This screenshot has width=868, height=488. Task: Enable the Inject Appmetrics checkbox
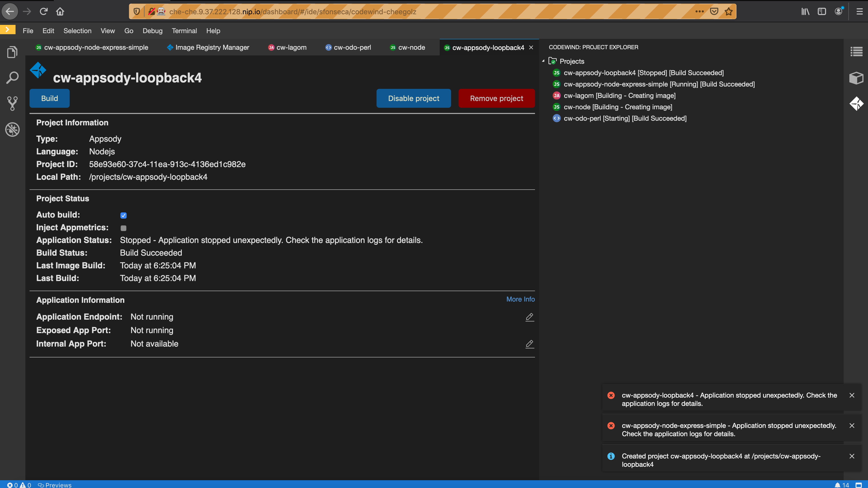click(123, 228)
